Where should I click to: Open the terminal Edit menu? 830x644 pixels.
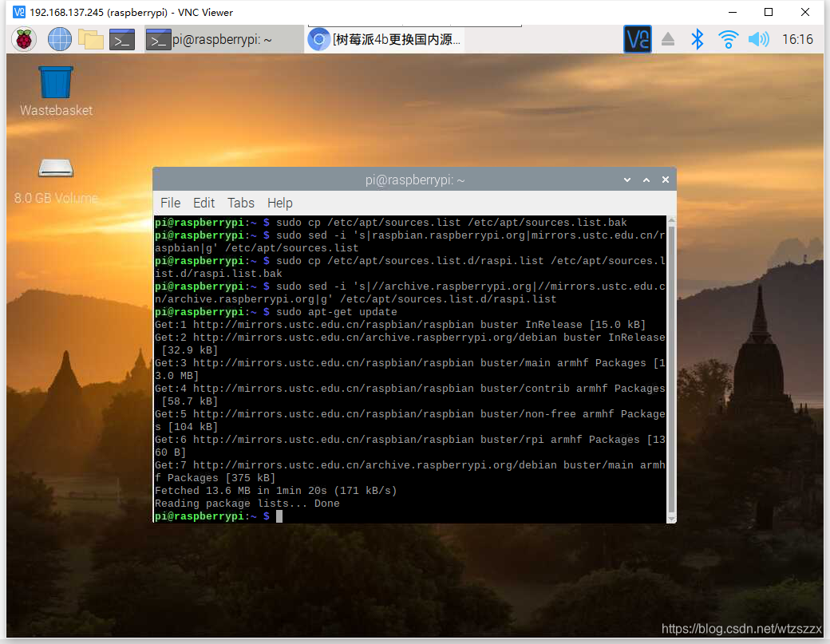204,203
